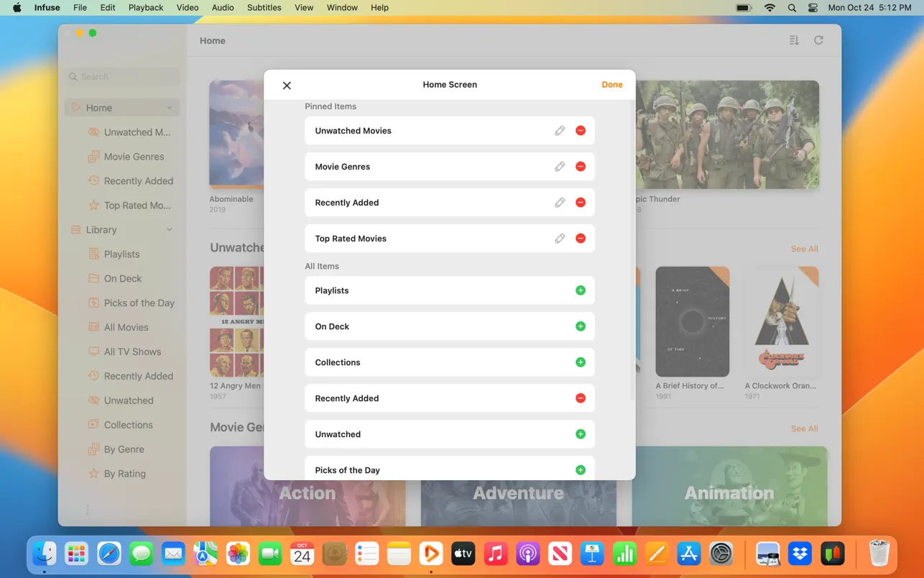Collapse the Library section in the sidebar
The width and height of the screenshot is (924, 578).
tap(170, 229)
